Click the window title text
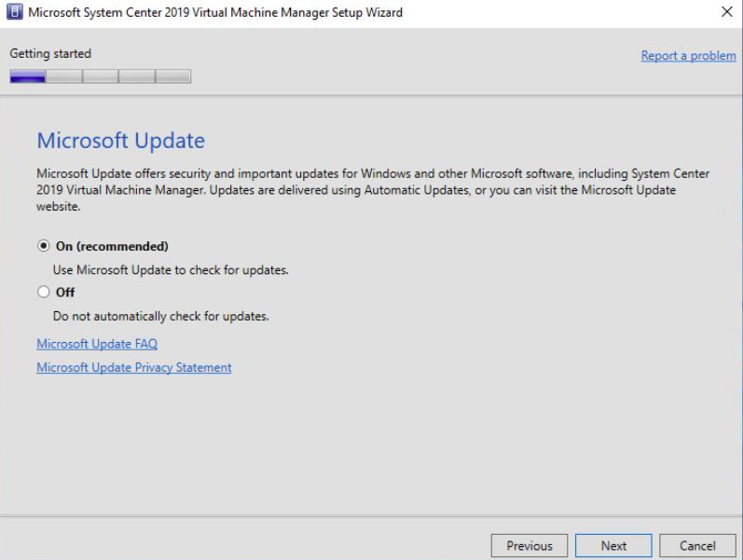The width and height of the screenshot is (743, 560). (x=215, y=12)
